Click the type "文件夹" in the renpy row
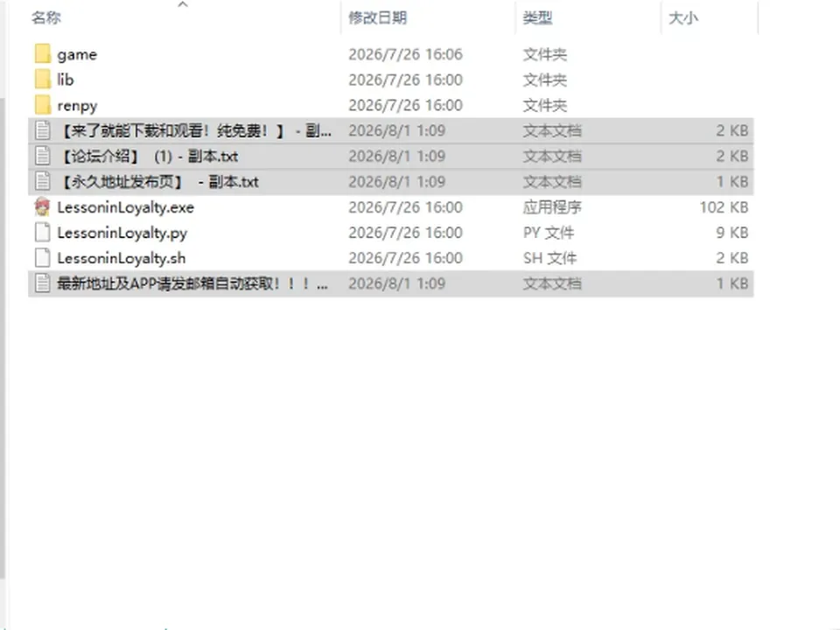Screen dimensions: 840x630 coord(545,106)
